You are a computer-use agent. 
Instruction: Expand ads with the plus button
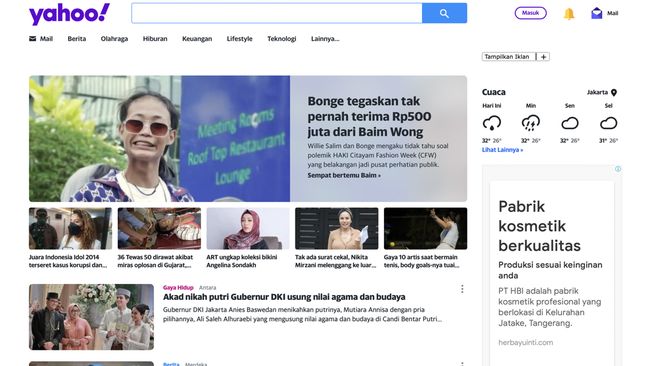(543, 57)
